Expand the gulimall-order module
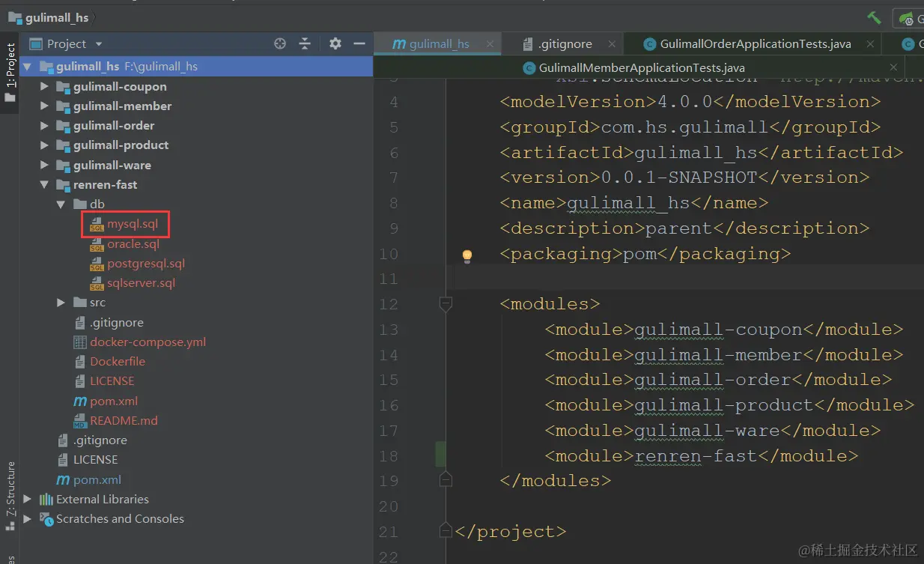This screenshot has width=924, height=564. 44,125
